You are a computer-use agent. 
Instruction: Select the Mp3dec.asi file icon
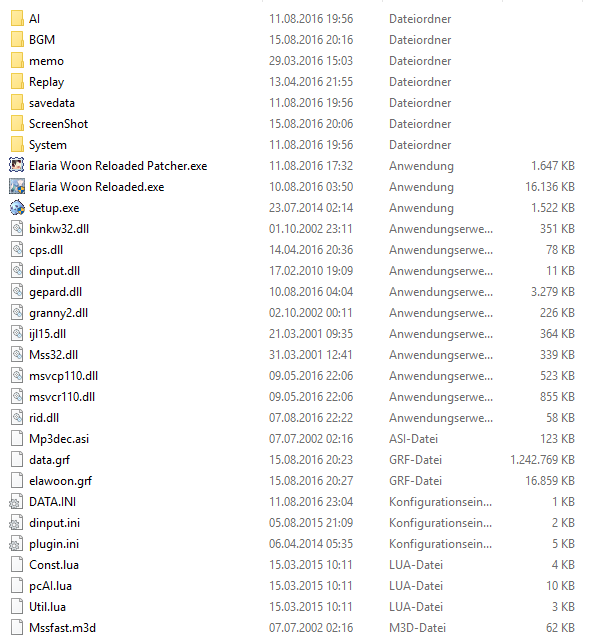(x=17, y=439)
